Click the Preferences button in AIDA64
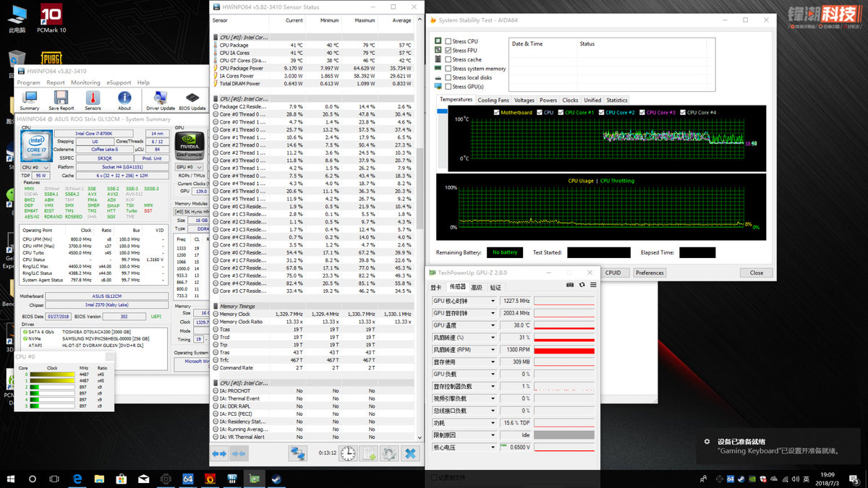 click(x=649, y=273)
